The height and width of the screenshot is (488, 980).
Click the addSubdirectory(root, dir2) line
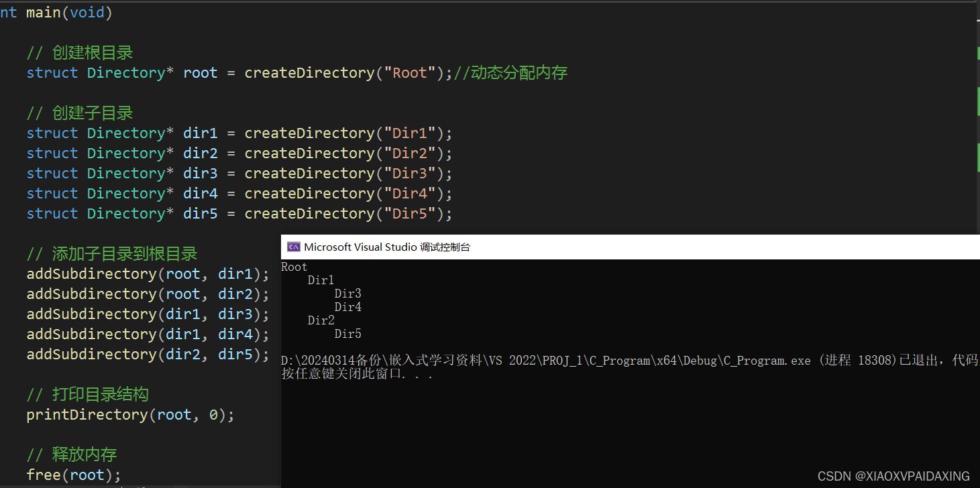click(148, 294)
